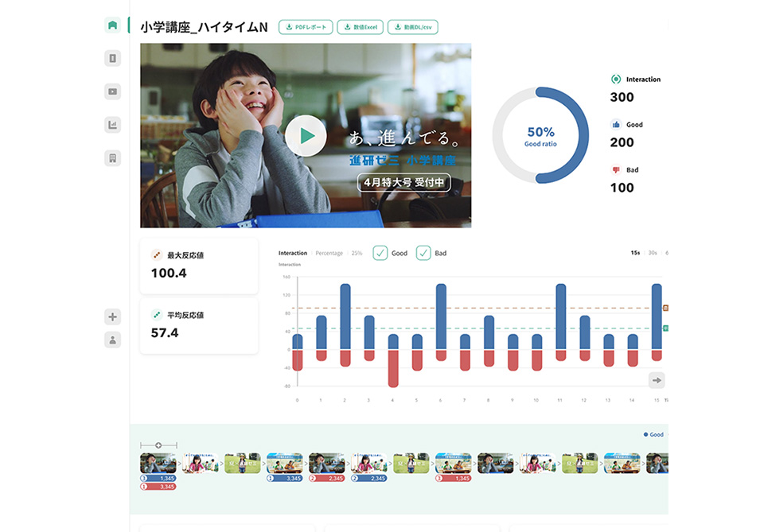The width and height of the screenshot is (764, 532).
Task: Click the red 2,345 badge
Action: (x=327, y=479)
